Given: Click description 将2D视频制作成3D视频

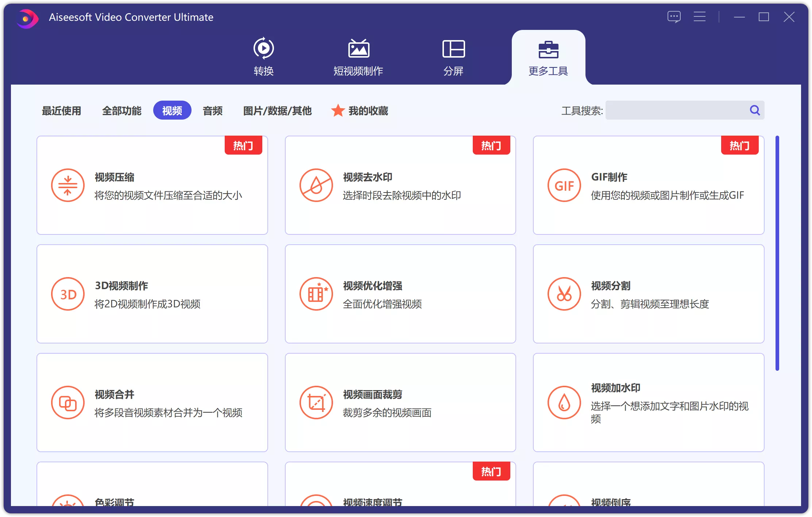Looking at the screenshot, I should 147,304.
